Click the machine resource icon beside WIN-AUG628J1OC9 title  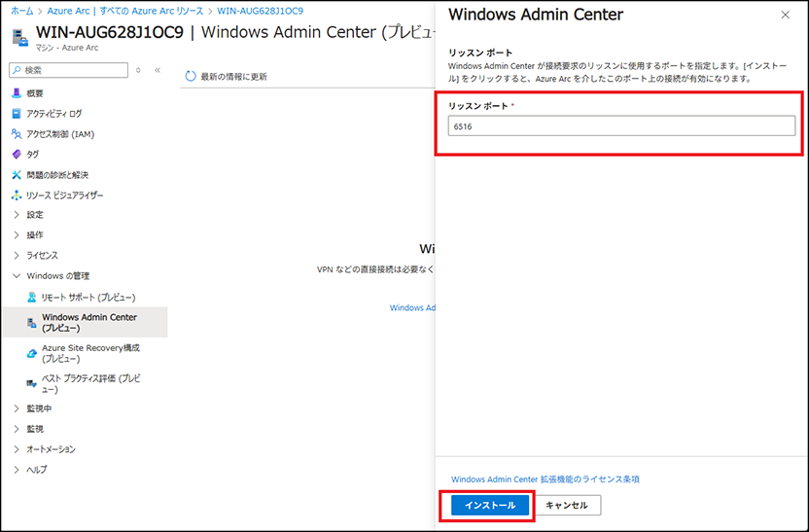click(20, 38)
